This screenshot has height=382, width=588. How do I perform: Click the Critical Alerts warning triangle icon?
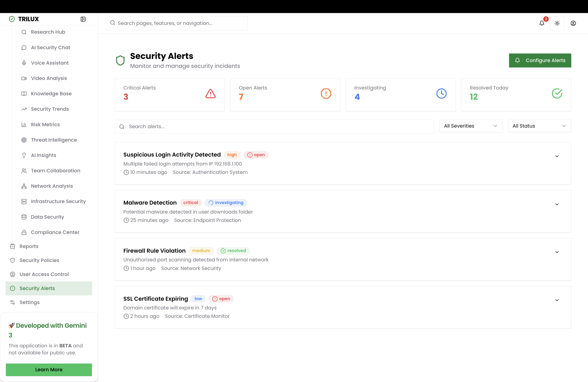pos(211,94)
